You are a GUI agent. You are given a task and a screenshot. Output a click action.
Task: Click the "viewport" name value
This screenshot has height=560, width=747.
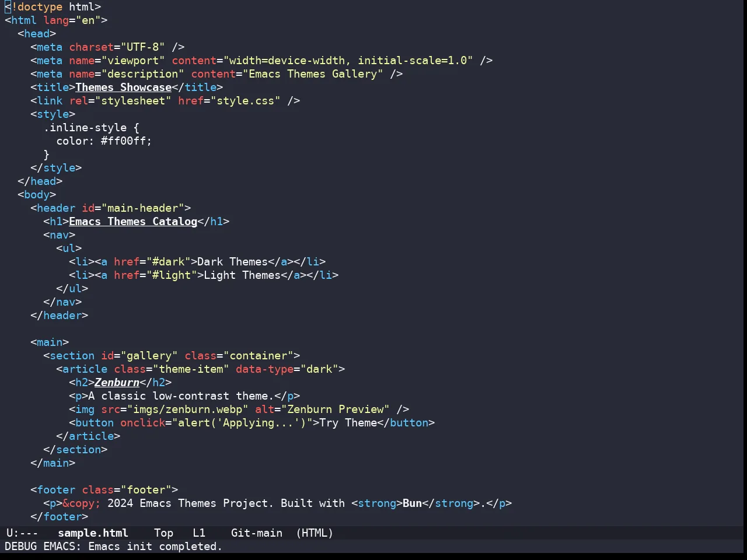[x=133, y=61]
